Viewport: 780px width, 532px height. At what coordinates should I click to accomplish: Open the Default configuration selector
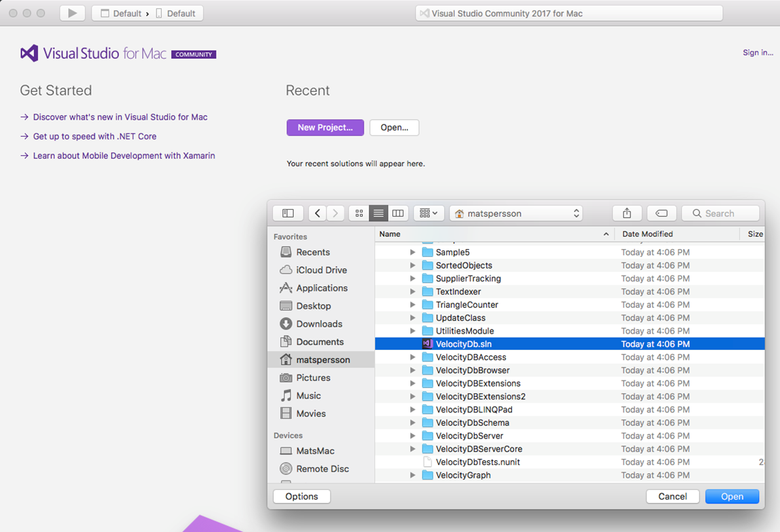pos(121,14)
